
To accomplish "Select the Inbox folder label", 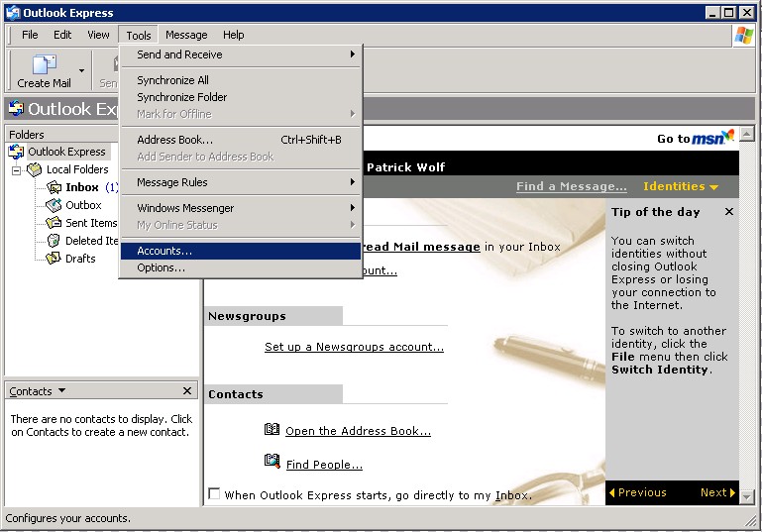I will (x=82, y=187).
